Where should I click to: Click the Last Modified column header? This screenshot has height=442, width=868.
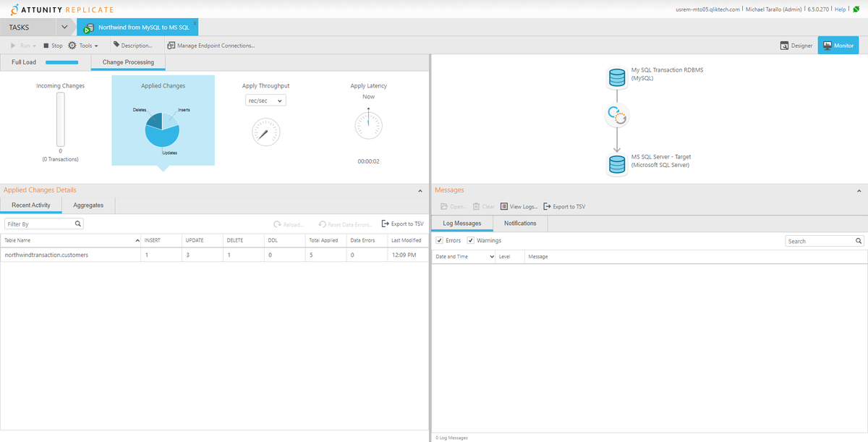(407, 240)
